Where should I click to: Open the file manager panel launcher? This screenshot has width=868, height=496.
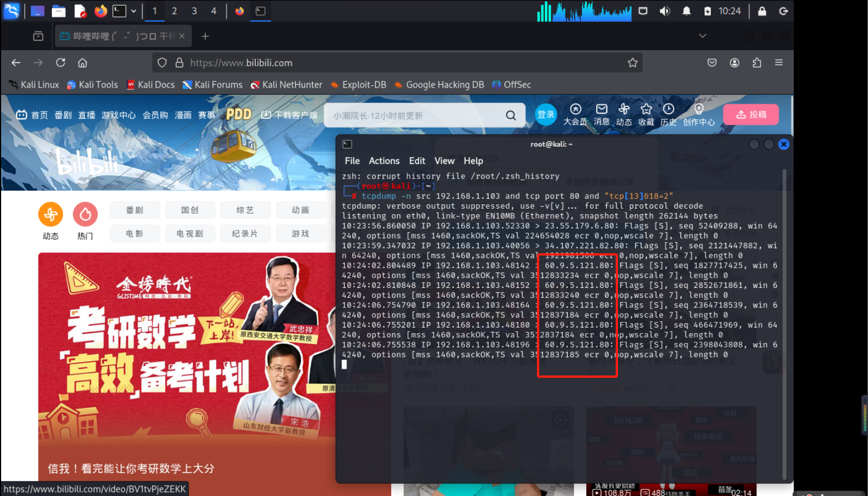[58, 11]
